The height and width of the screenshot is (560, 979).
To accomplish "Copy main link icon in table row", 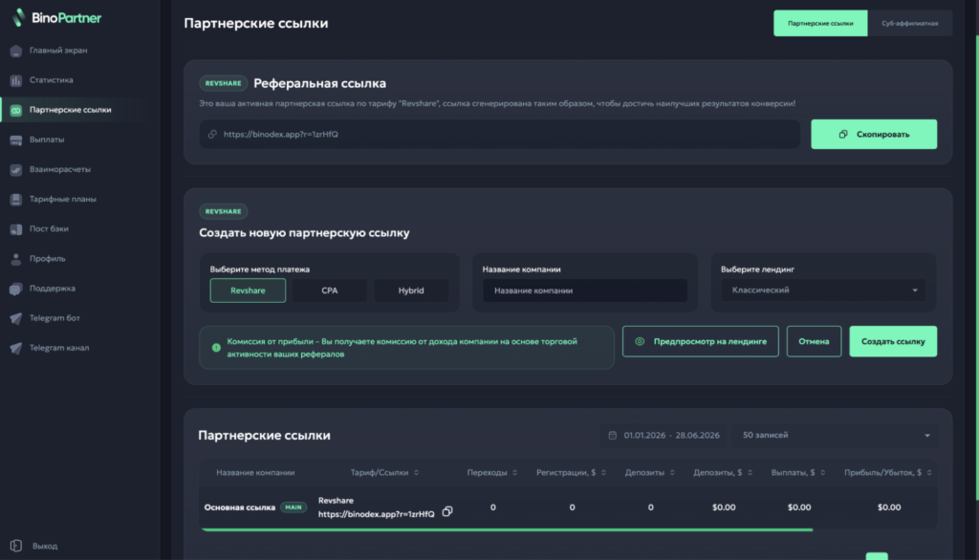I will tap(447, 511).
